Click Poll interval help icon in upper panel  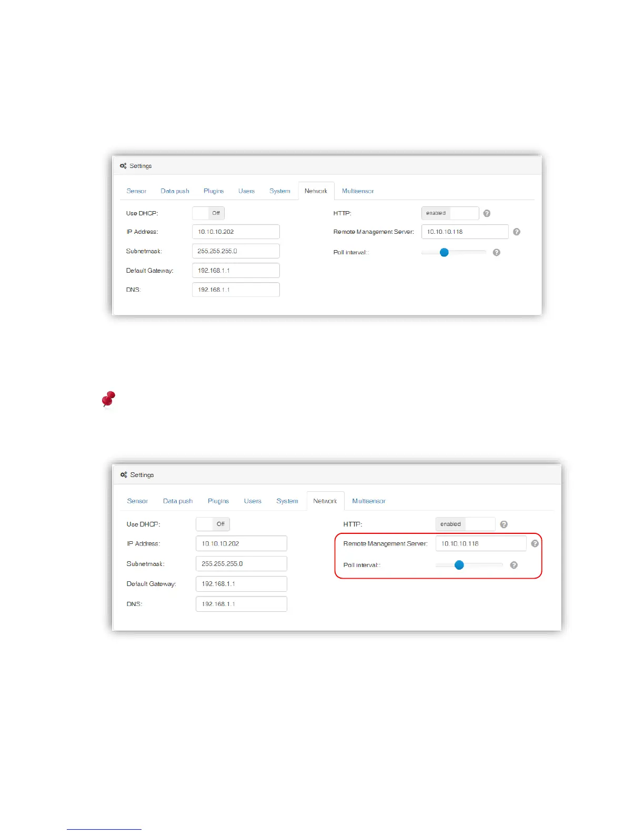[496, 252]
